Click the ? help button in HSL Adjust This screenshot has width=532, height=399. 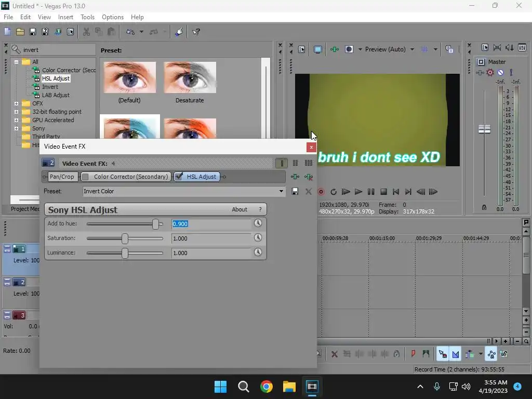(x=260, y=210)
